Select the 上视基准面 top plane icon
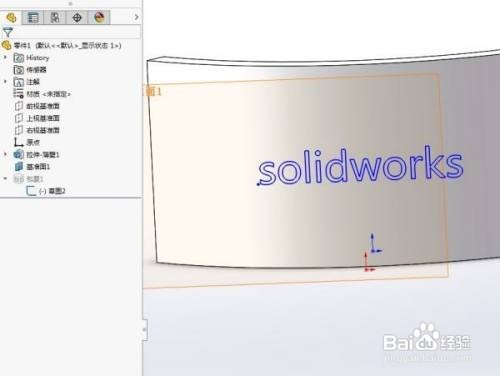Screen dimensions: 500x376 click(19, 118)
